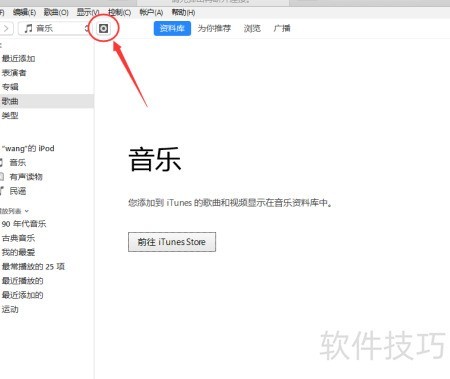Click the iPod device icon button

(103, 28)
